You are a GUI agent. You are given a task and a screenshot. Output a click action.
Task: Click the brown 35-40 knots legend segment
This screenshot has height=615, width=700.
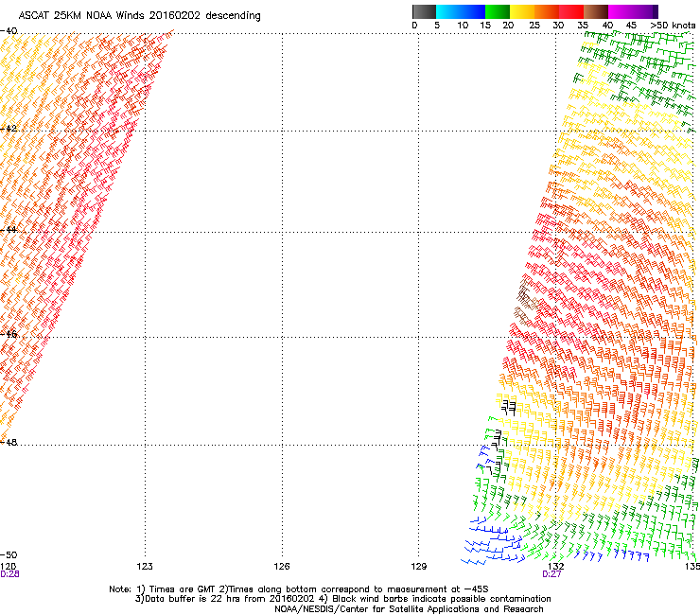(x=595, y=11)
